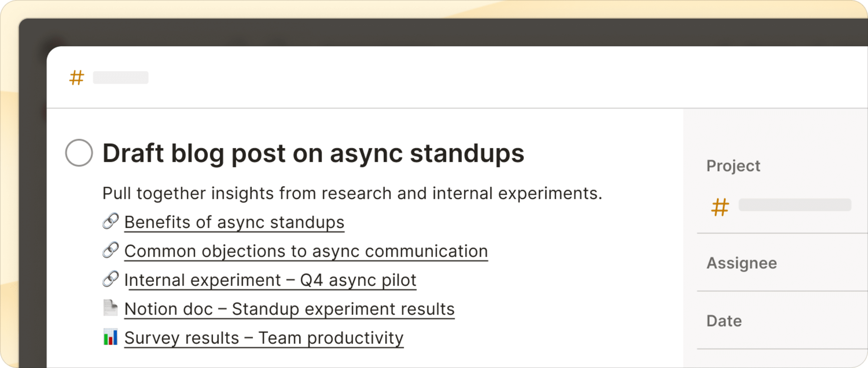Select the Project section header in sidebar
This screenshot has width=868, height=368.
(734, 165)
